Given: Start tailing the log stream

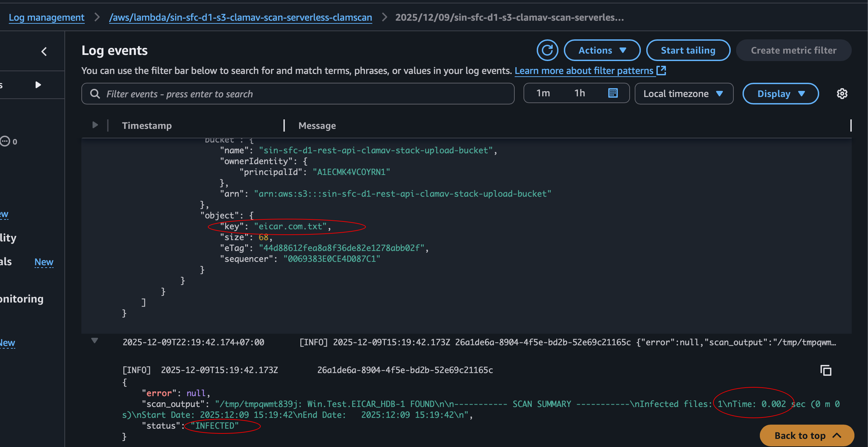Looking at the screenshot, I should pos(688,50).
